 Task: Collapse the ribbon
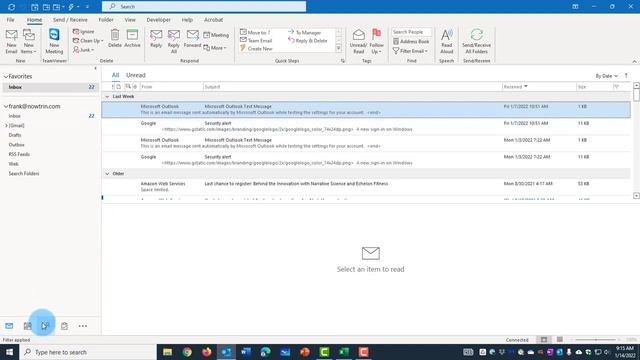point(634,61)
